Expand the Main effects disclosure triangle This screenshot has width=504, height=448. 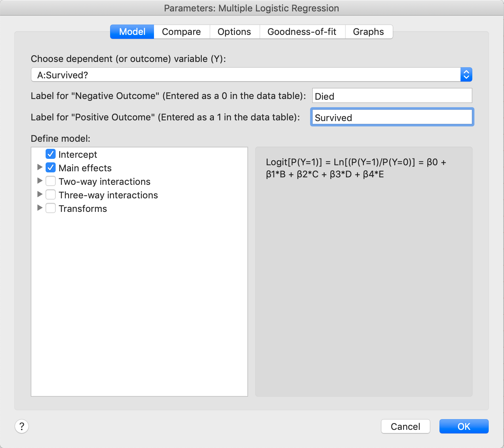point(40,167)
